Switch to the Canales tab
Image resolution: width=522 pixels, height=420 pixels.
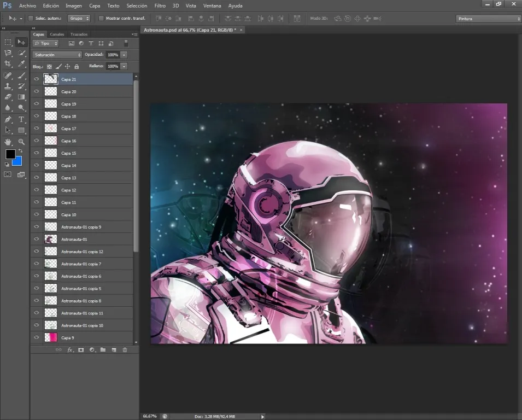(57, 34)
